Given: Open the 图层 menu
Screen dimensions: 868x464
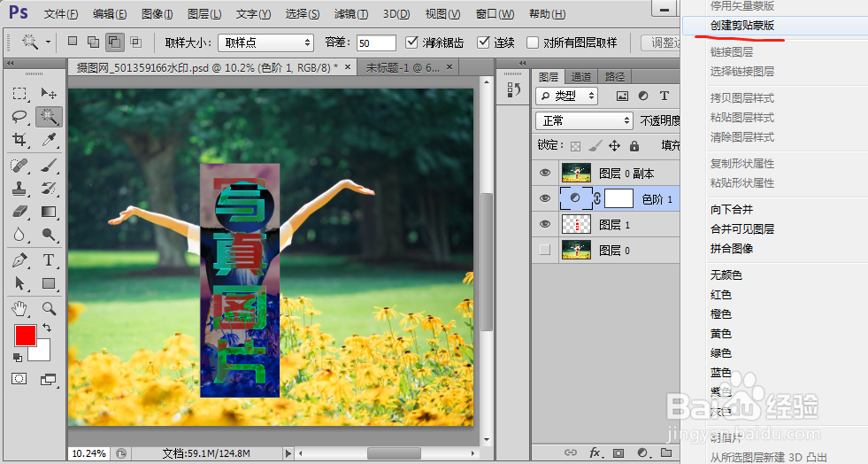Looking at the screenshot, I should (x=204, y=14).
